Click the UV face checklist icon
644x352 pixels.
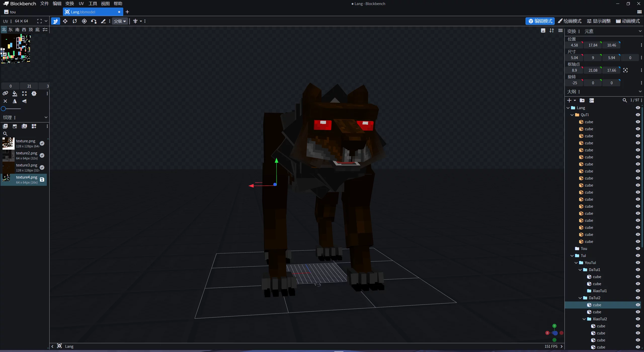(45, 30)
